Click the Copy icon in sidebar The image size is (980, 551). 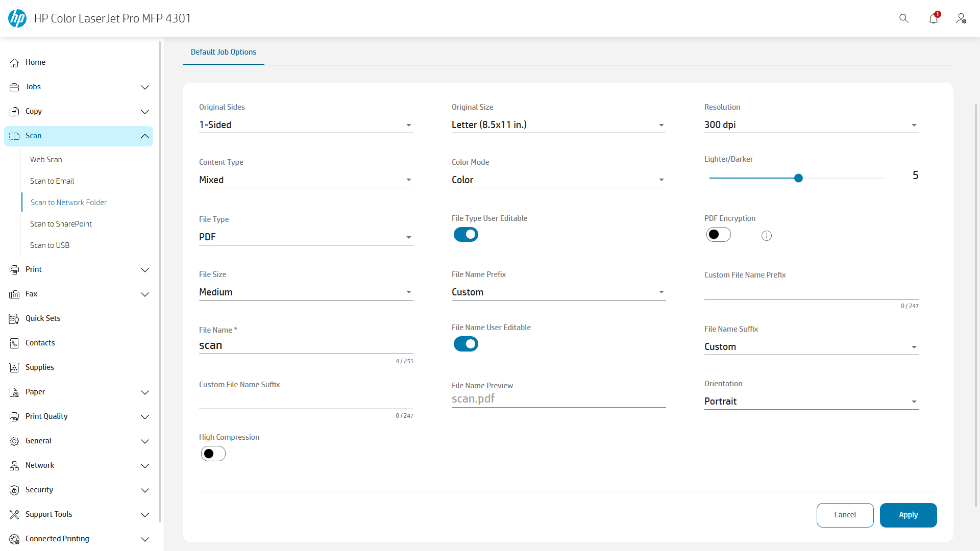pyautogui.click(x=14, y=111)
